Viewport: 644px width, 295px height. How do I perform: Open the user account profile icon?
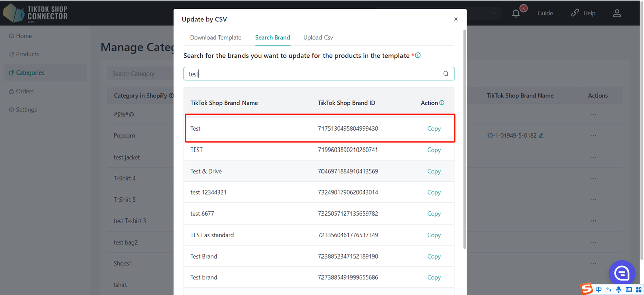(x=617, y=13)
